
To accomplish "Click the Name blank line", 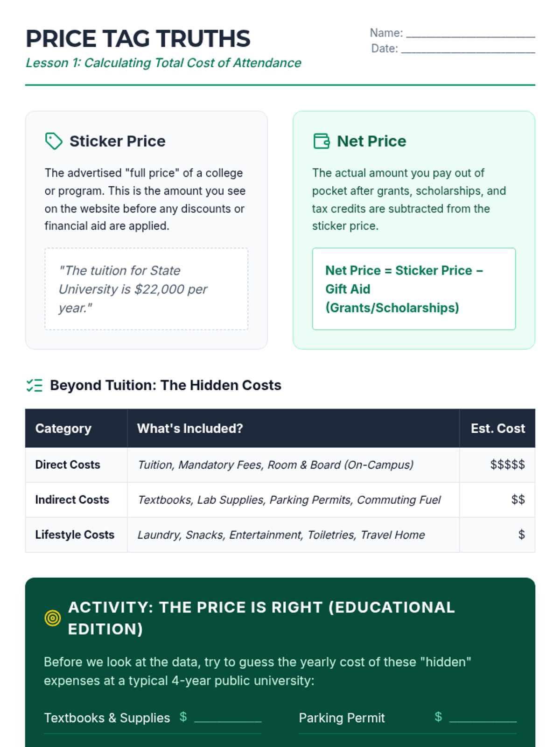I will click(470, 34).
